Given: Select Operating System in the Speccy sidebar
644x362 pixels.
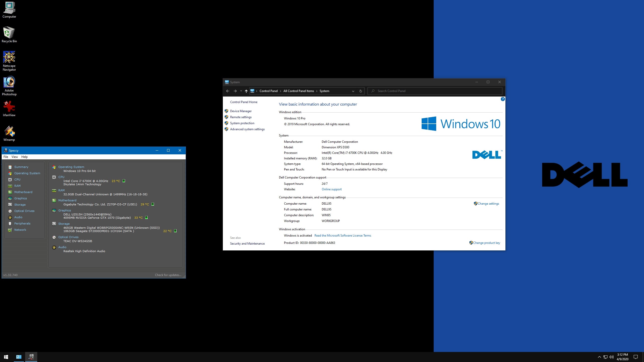Looking at the screenshot, I should (x=27, y=173).
